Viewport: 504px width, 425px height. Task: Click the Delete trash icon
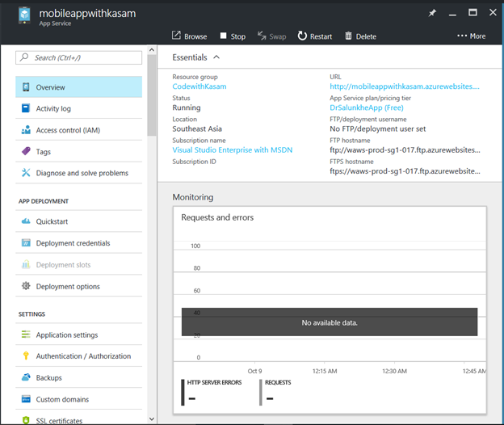click(x=348, y=36)
